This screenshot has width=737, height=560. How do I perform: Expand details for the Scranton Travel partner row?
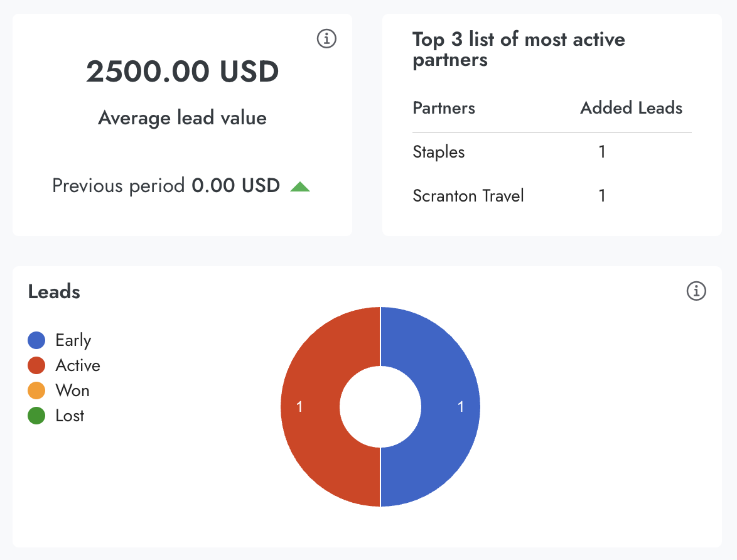[468, 196]
